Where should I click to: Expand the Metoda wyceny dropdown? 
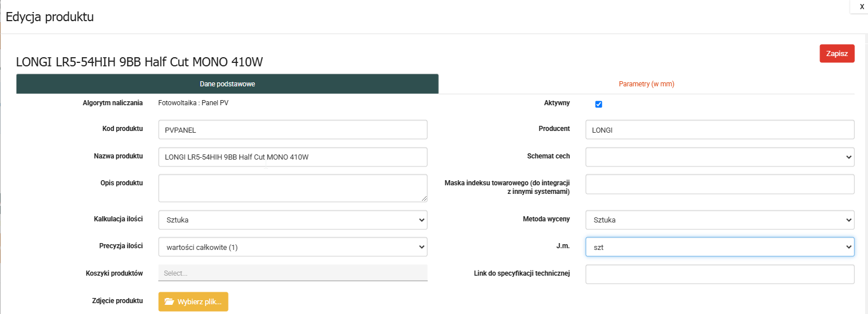(720, 220)
